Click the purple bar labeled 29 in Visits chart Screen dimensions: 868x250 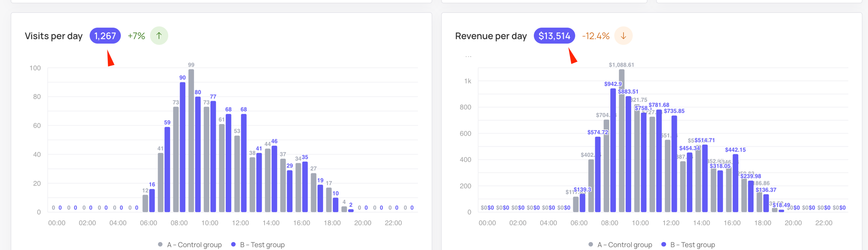pyautogui.click(x=290, y=191)
